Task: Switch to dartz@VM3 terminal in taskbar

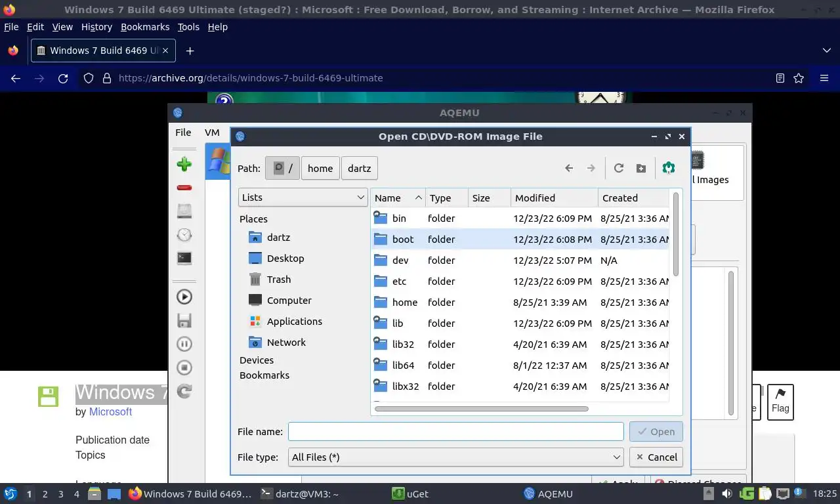Action: click(x=299, y=493)
